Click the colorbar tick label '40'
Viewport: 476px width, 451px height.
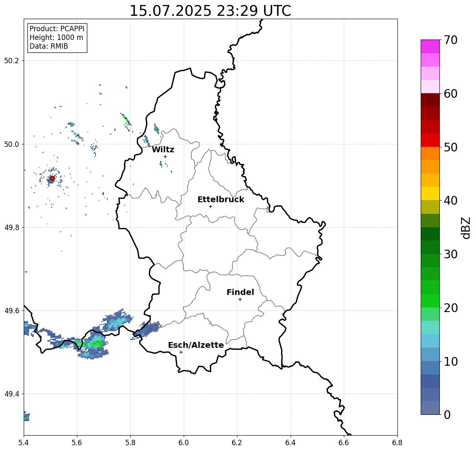pyautogui.click(x=451, y=201)
